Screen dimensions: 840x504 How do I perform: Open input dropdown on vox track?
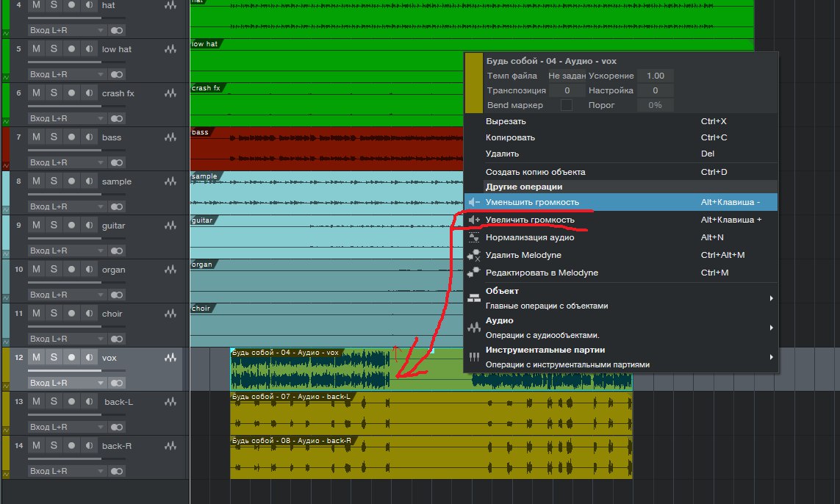[x=67, y=383]
